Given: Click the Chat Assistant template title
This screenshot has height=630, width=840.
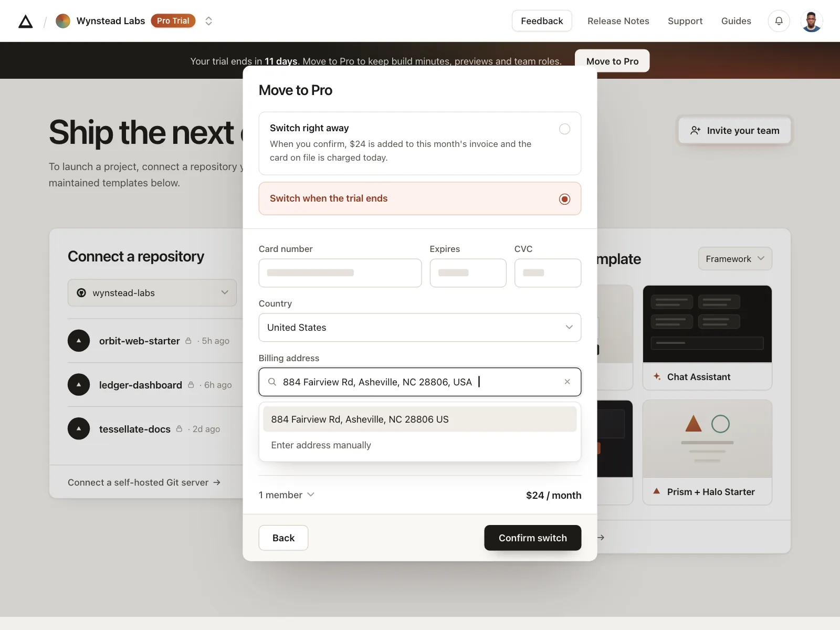Looking at the screenshot, I should coord(699,377).
